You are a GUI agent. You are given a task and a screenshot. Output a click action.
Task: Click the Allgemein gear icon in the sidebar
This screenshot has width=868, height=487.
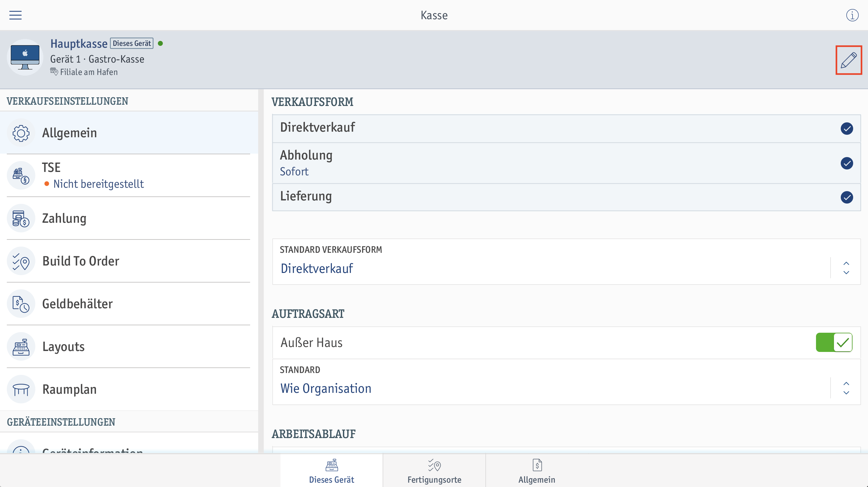pyautogui.click(x=21, y=133)
